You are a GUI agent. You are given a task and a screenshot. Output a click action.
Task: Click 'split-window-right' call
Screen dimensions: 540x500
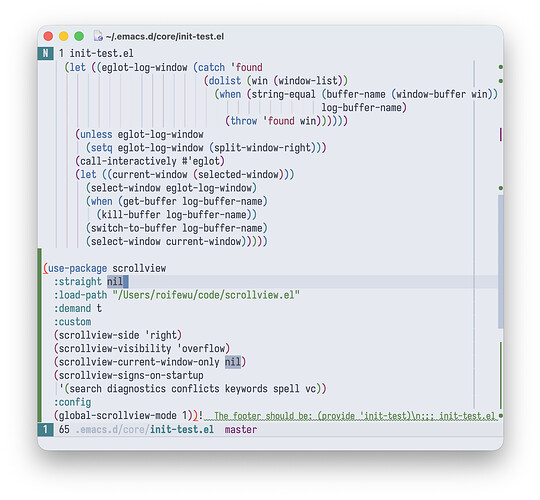pyautogui.click(x=262, y=148)
